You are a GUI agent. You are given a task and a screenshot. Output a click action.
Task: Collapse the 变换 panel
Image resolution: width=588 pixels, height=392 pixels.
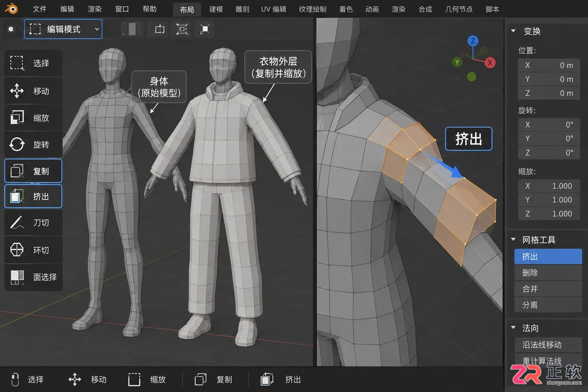(x=513, y=31)
